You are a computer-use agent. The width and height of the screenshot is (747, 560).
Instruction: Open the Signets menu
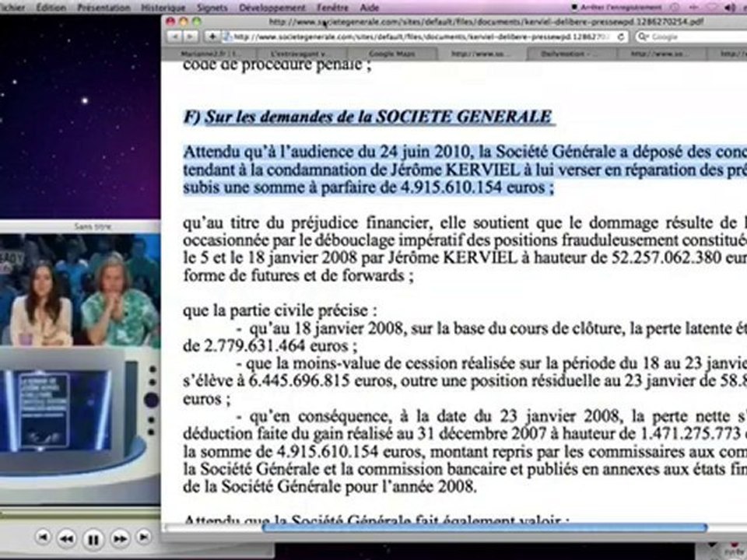(x=212, y=8)
